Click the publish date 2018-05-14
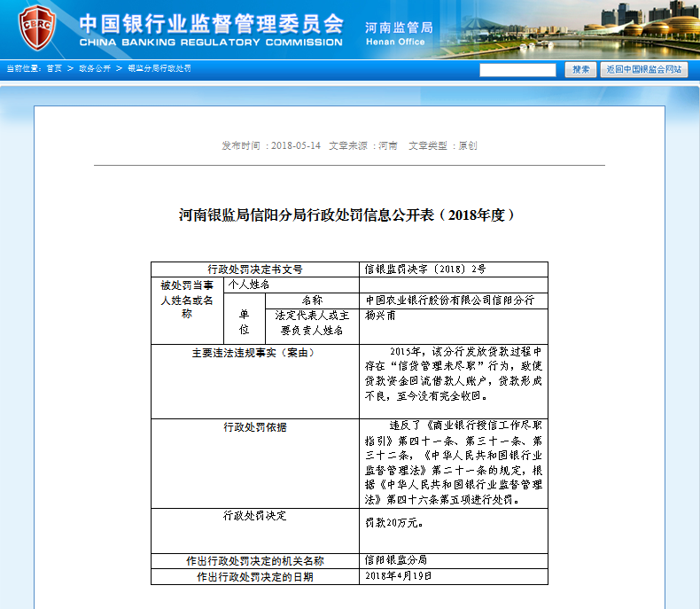 (296, 145)
